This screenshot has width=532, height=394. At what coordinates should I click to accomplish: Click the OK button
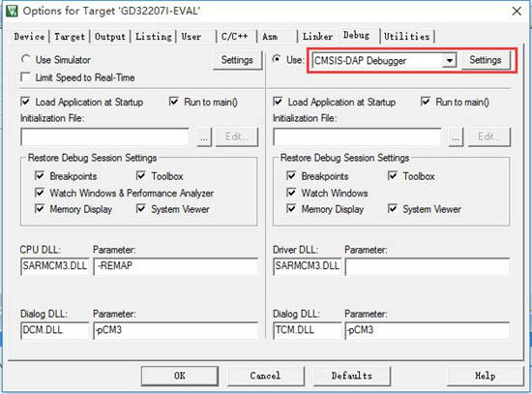[180, 376]
